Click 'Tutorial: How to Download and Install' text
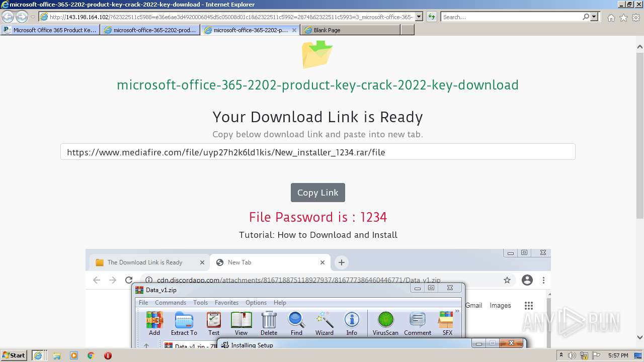The height and width of the screenshot is (362, 644). [318, 235]
